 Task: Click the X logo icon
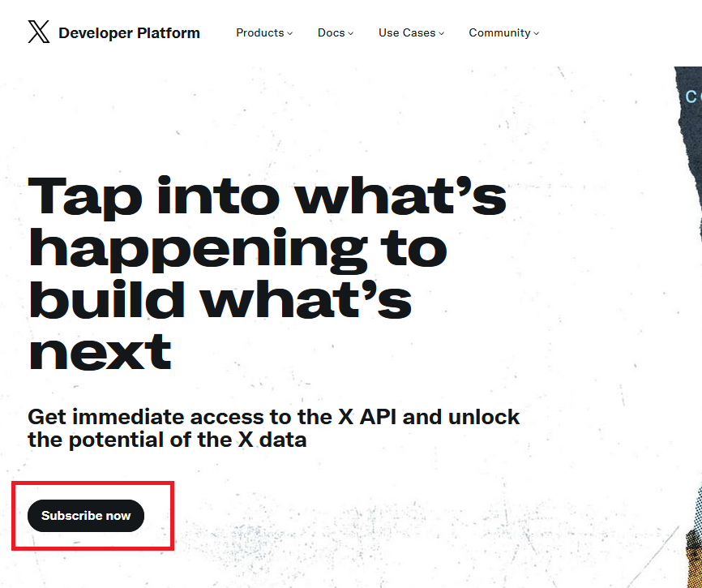click(x=38, y=32)
